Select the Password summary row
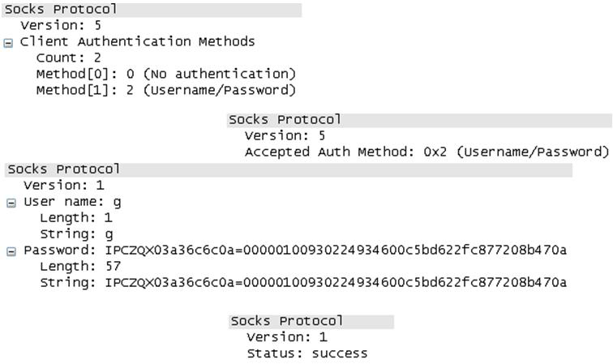 [x=295, y=250]
